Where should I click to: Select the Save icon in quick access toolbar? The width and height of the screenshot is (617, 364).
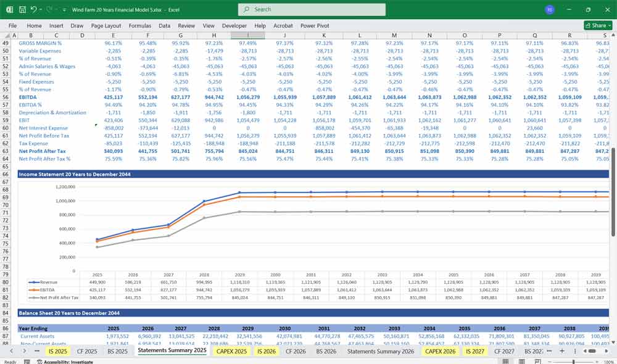(22, 9)
